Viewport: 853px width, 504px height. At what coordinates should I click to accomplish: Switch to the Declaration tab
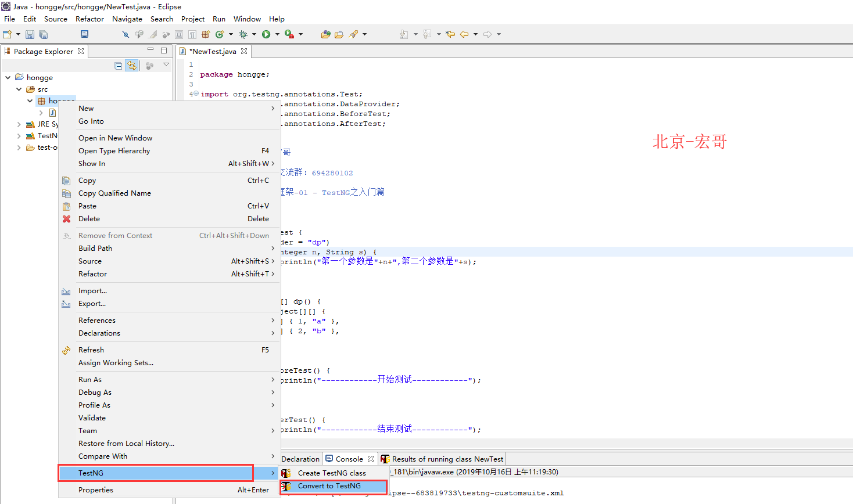[300, 459]
